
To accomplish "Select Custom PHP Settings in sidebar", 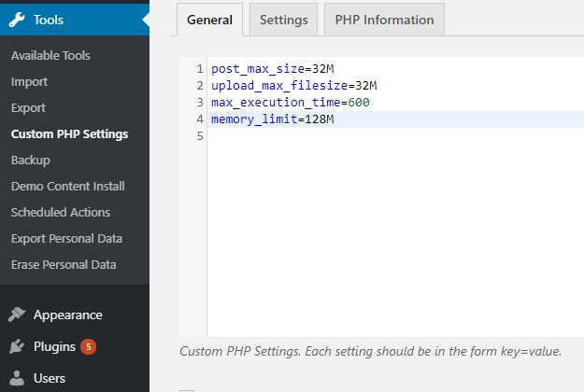I will pyautogui.click(x=70, y=133).
